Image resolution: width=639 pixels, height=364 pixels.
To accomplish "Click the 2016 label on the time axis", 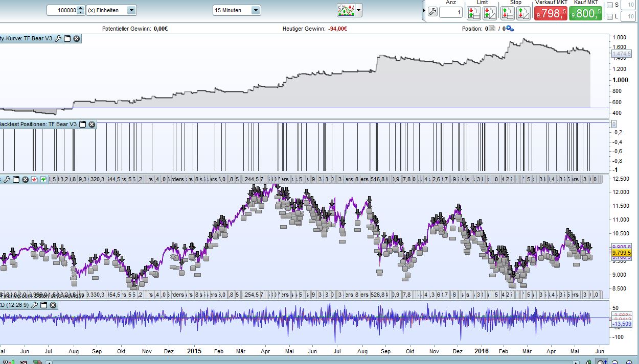I will [481, 351].
